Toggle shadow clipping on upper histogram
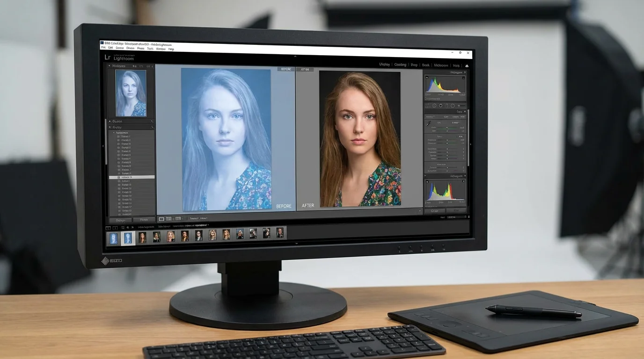The width and height of the screenshot is (644, 359). click(x=427, y=78)
